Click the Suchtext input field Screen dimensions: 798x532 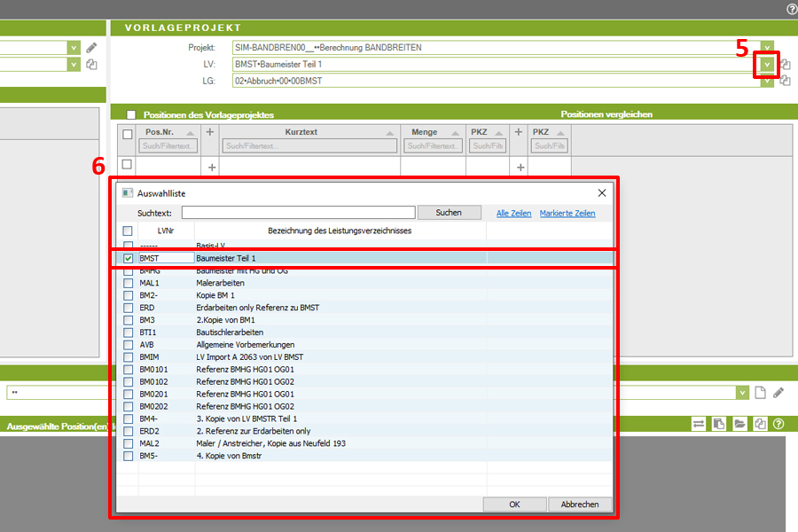299,212
